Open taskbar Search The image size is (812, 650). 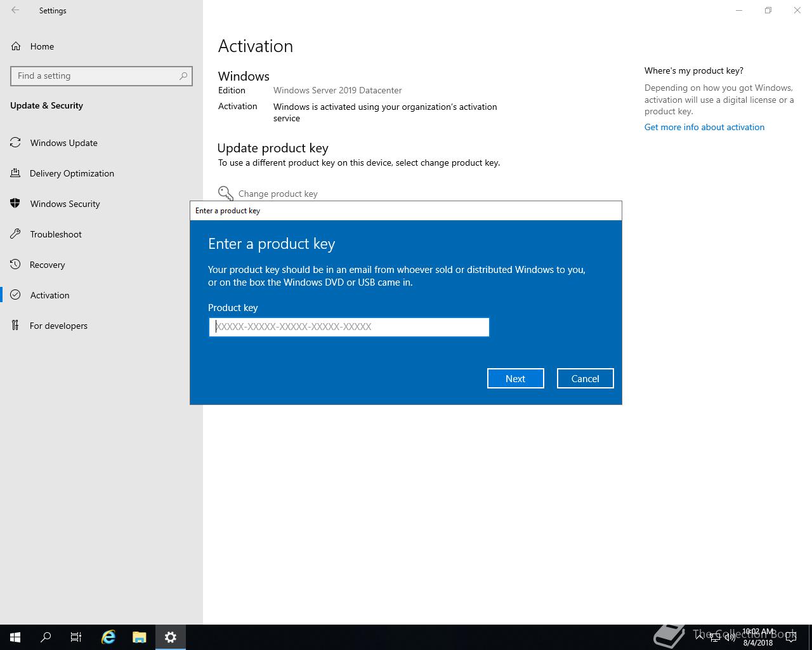[46, 637]
